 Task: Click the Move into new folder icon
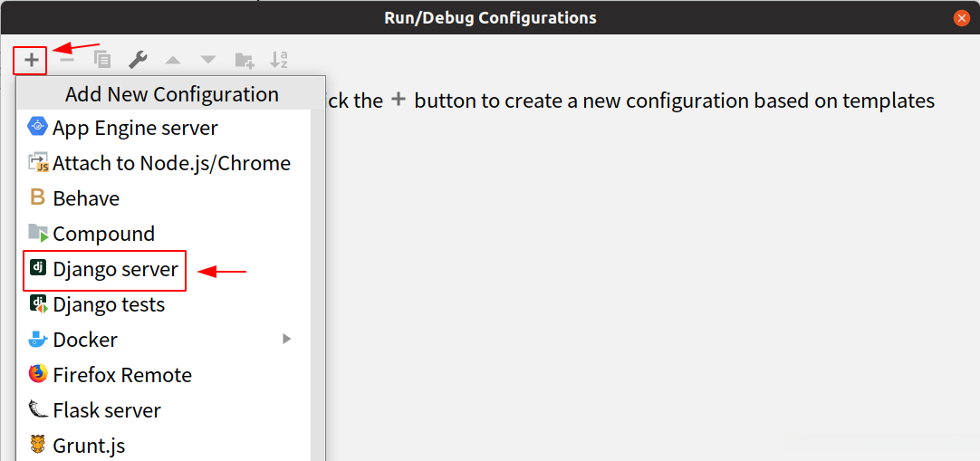pos(245,60)
